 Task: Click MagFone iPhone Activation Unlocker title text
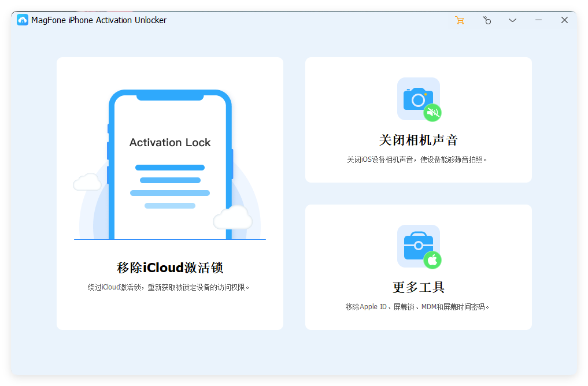point(99,20)
